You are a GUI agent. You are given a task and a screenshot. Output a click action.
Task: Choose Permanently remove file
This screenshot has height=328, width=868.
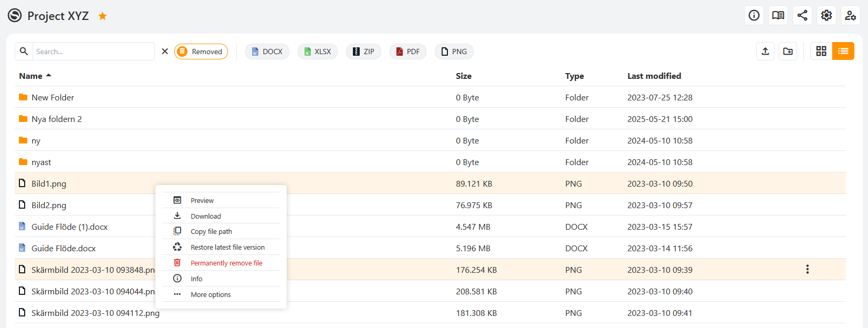pyautogui.click(x=221, y=263)
